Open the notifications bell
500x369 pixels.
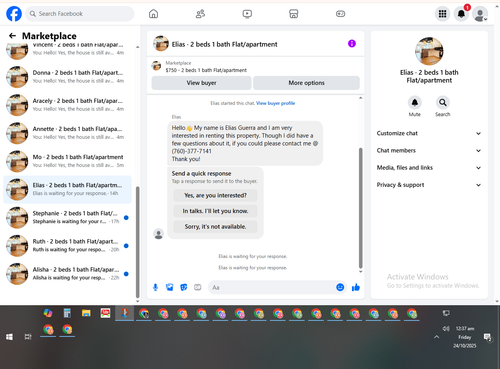461,14
